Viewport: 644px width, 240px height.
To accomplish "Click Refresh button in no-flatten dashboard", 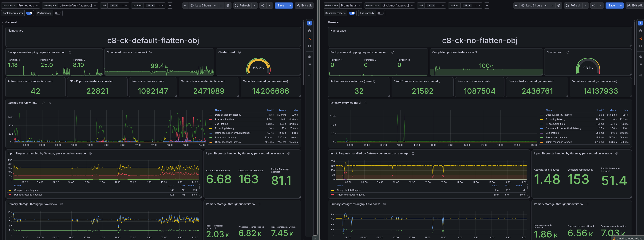I will point(573,6).
